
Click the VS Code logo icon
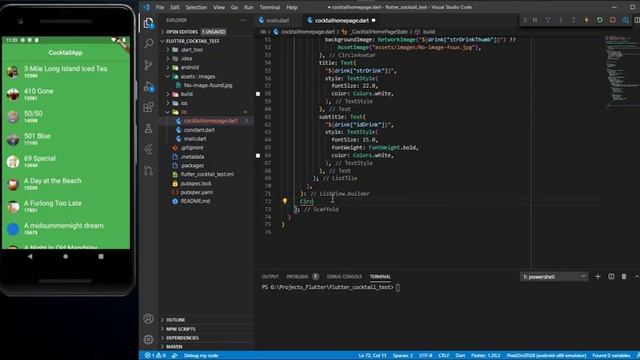click(x=147, y=7)
